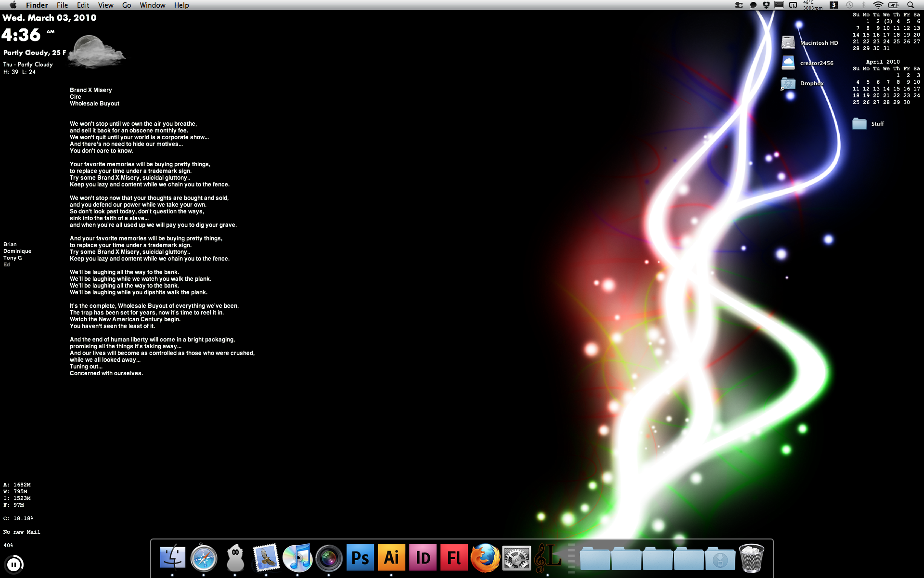Toggle the Bluetooth status menu

863,5
